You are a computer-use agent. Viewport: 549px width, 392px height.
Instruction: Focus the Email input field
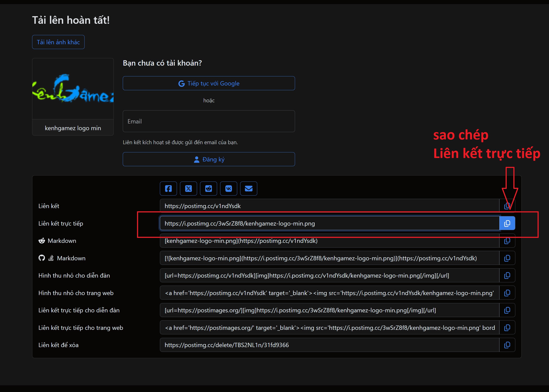click(209, 121)
